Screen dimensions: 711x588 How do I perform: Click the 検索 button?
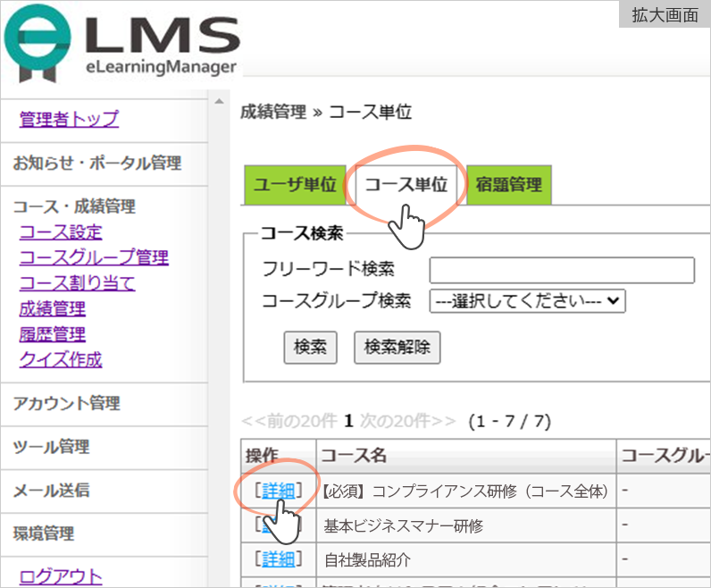tap(310, 347)
